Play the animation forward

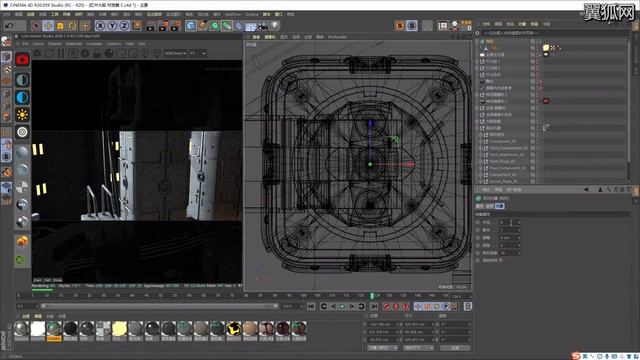point(342,306)
